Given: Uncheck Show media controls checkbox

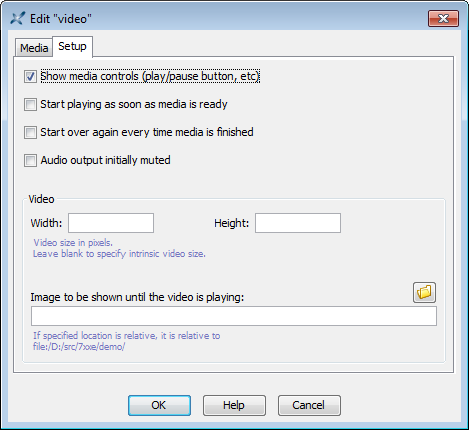Looking at the screenshot, I should pyautogui.click(x=30, y=77).
